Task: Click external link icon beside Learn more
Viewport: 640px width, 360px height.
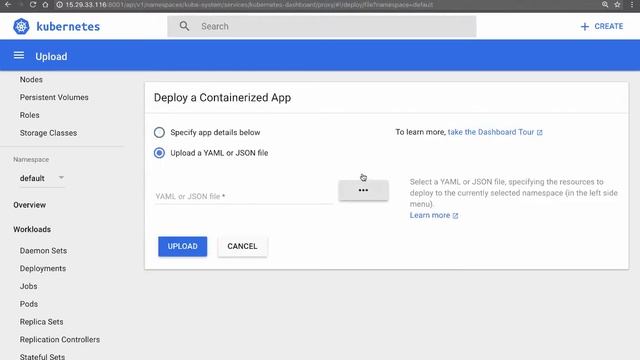Action: (x=455, y=216)
